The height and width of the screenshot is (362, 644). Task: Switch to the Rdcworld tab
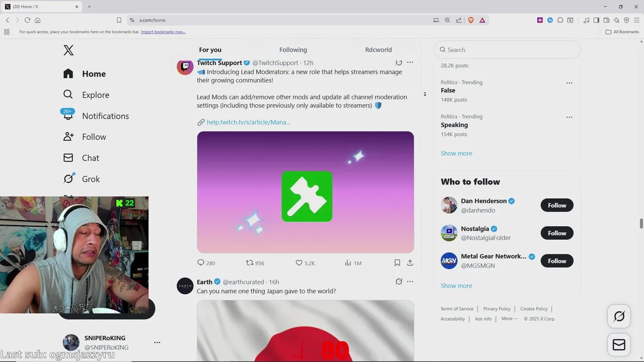tap(378, 50)
